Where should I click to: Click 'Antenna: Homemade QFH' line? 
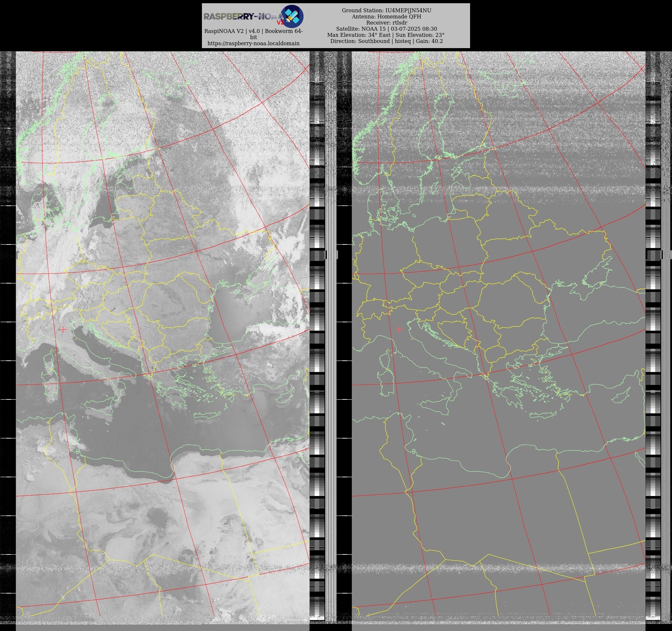click(x=386, y=16)
